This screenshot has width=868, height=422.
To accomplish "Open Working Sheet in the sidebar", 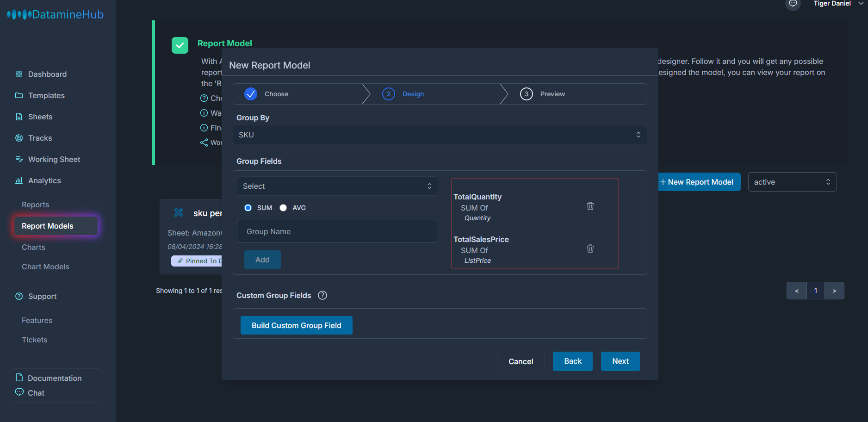I will tap(54, 159).
